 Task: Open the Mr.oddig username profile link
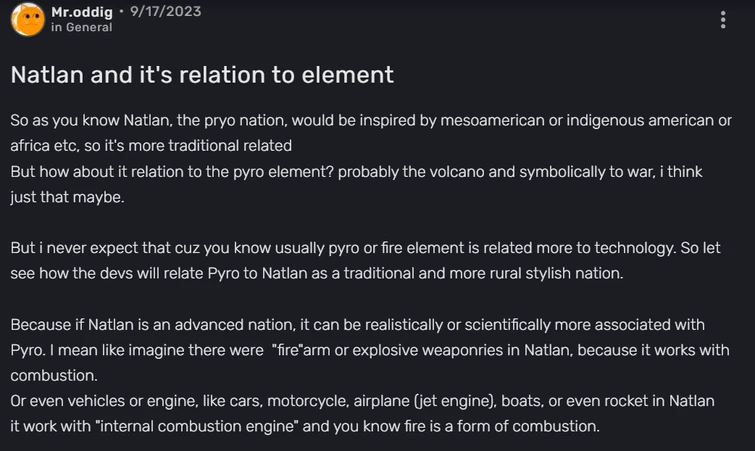tap(82, 11)
